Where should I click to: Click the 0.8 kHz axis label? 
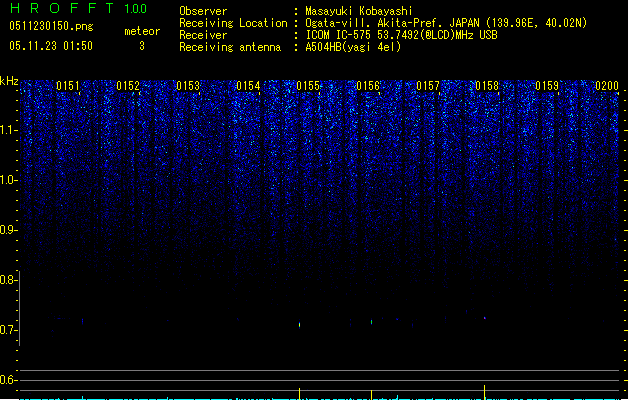(9, 280)
